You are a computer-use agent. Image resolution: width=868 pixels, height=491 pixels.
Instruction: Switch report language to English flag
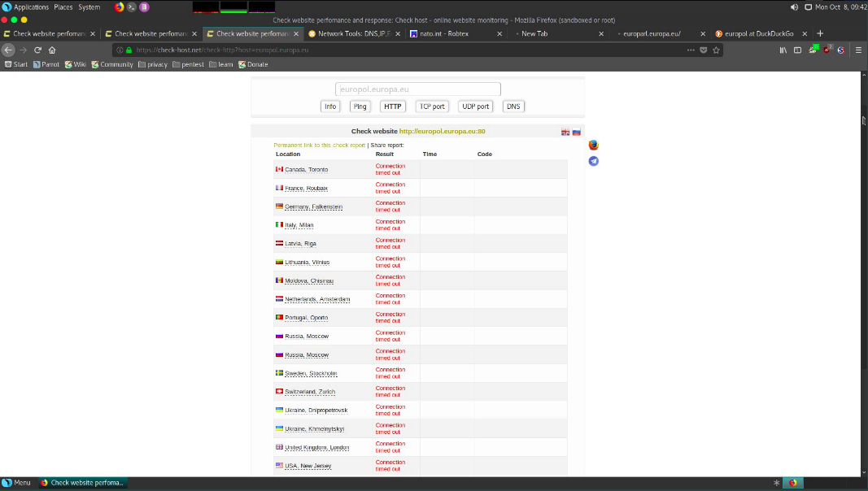(x=565, y=132)
